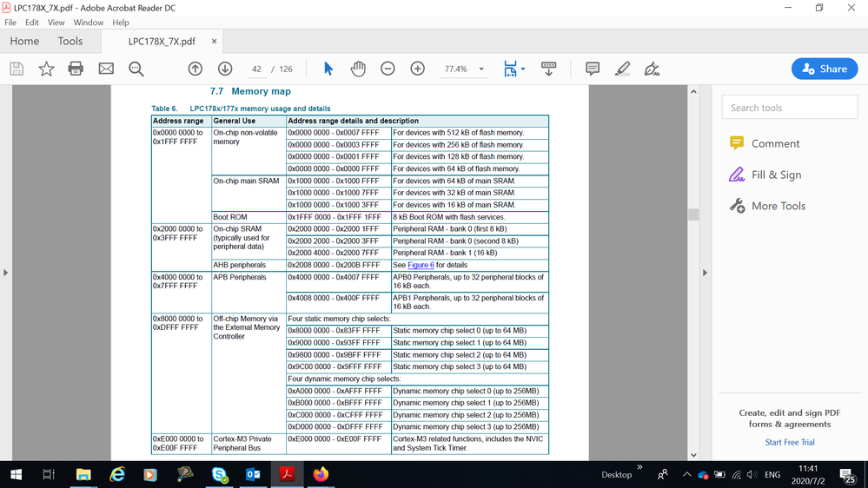Image resolution: width=868 pixels, height=488 pixels.
Task: Add a sticky note comment icon
Action: click(593, 69)
